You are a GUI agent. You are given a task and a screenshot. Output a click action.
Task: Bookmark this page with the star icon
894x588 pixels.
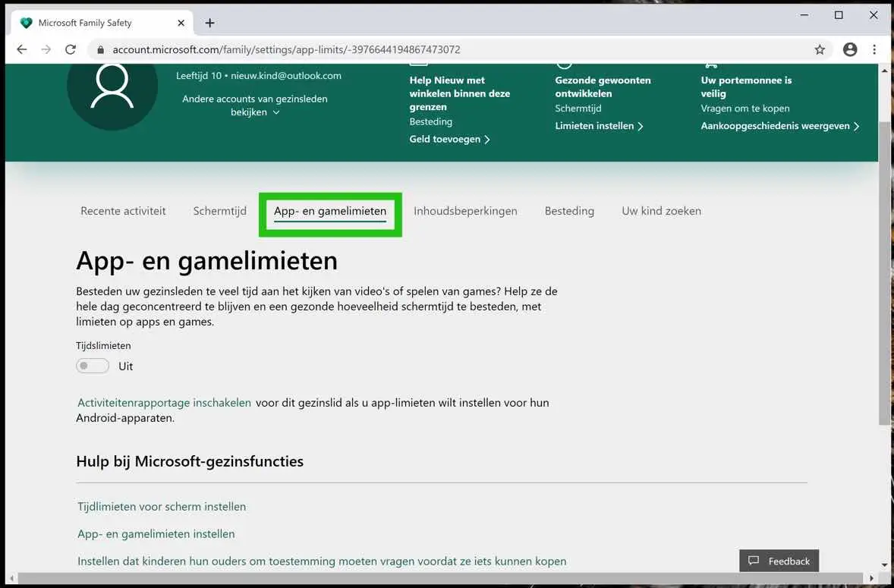820,49
